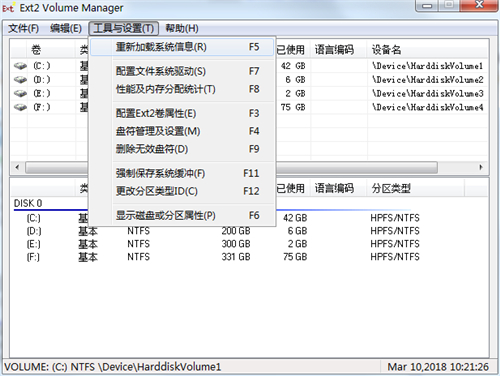
Task: Select (C:) under DISK 0
Action: tap(33, 218)
